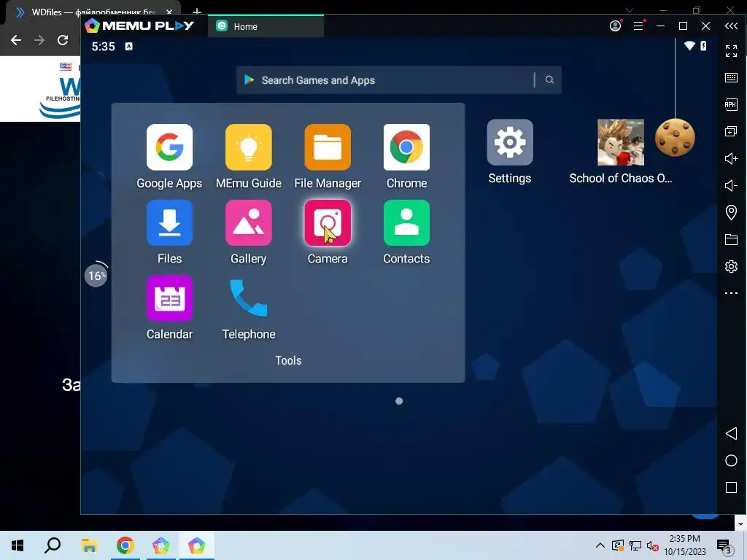Launch School of Chaos Online game
The height and width of the screenshot is (560, 747).
[x=621, y=142]
